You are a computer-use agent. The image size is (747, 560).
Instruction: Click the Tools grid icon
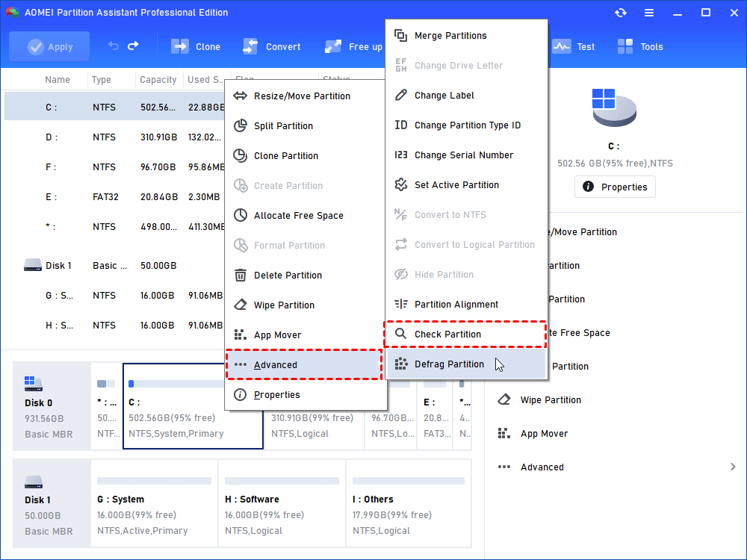pos(625,46)
